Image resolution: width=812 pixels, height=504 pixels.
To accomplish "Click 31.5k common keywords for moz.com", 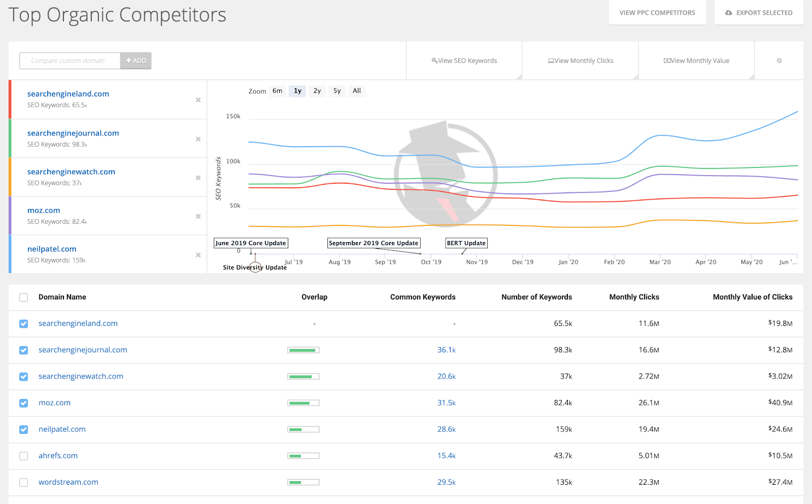I will tap(447, 403).
